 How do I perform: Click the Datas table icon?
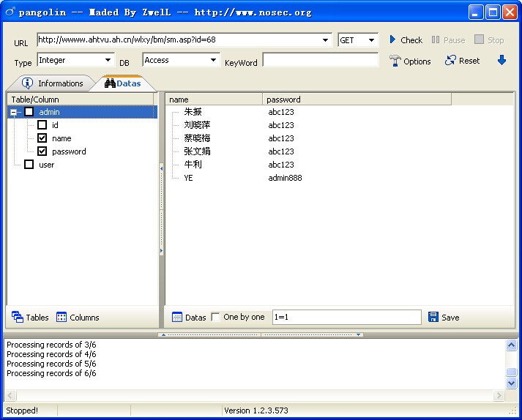coord(176,317)
